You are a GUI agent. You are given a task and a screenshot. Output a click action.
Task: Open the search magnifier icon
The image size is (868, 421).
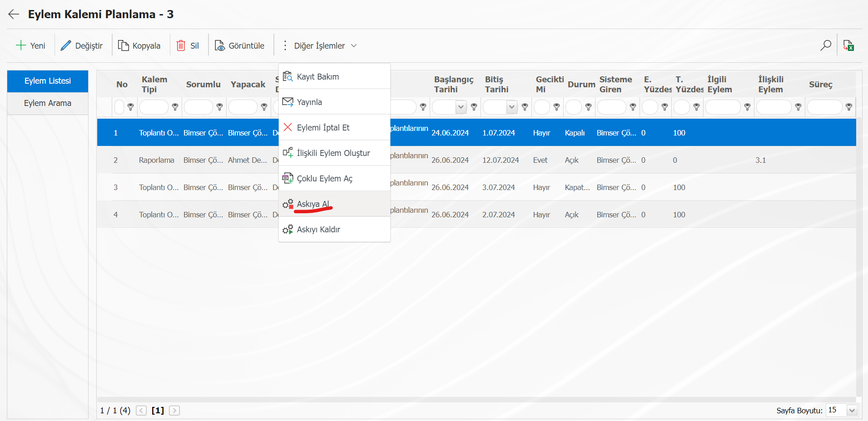click(x=826, y=45)
